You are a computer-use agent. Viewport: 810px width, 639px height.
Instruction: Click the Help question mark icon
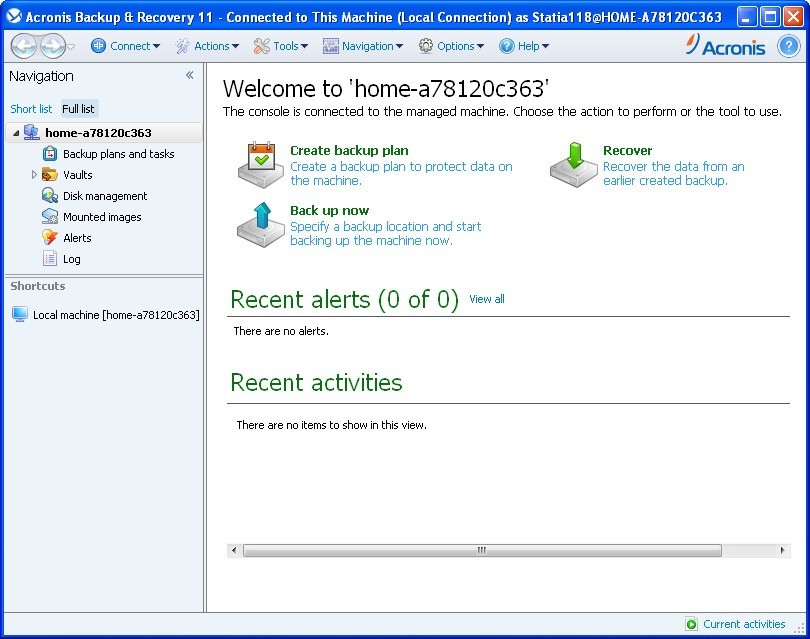789,45
